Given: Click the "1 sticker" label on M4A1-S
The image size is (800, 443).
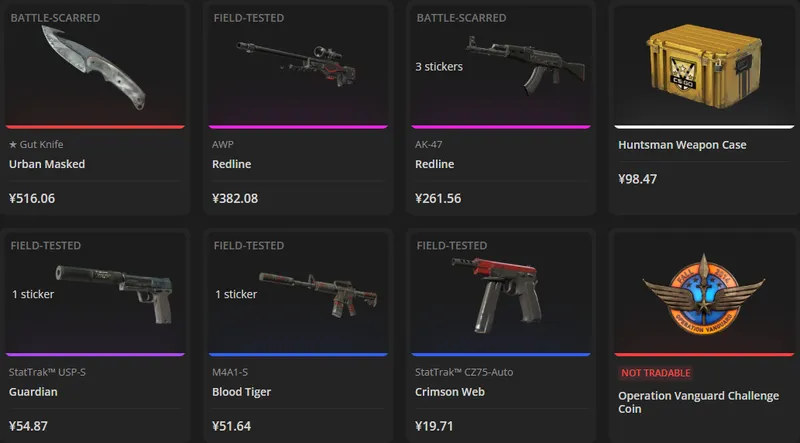Looking at the screenshot, I should [x=236, y=294].
